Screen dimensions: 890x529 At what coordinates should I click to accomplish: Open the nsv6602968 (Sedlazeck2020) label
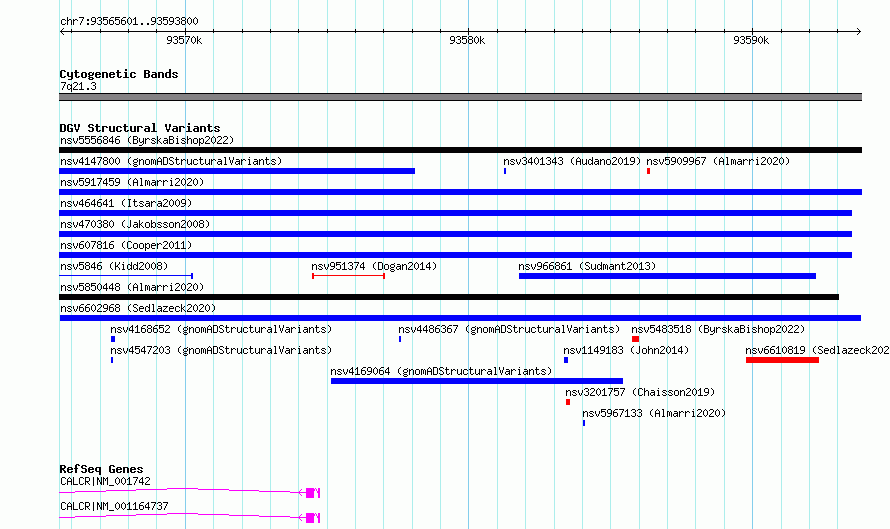[138, 308]
